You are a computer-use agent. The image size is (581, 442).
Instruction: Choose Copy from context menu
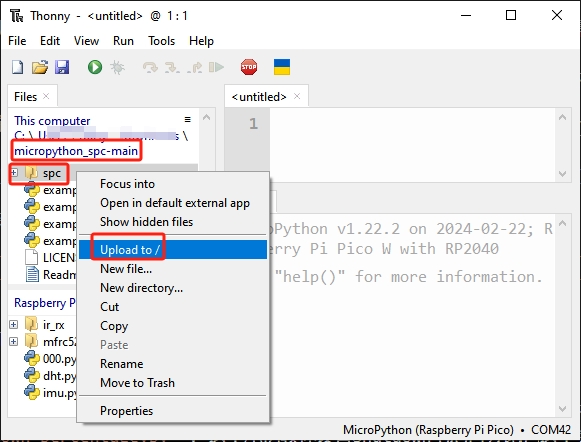point(173,326)
